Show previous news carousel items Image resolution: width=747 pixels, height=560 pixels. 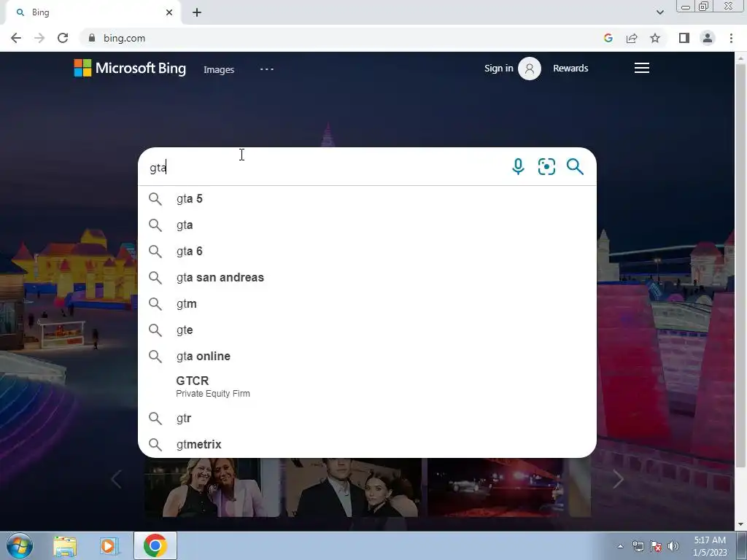click(116, 479)
